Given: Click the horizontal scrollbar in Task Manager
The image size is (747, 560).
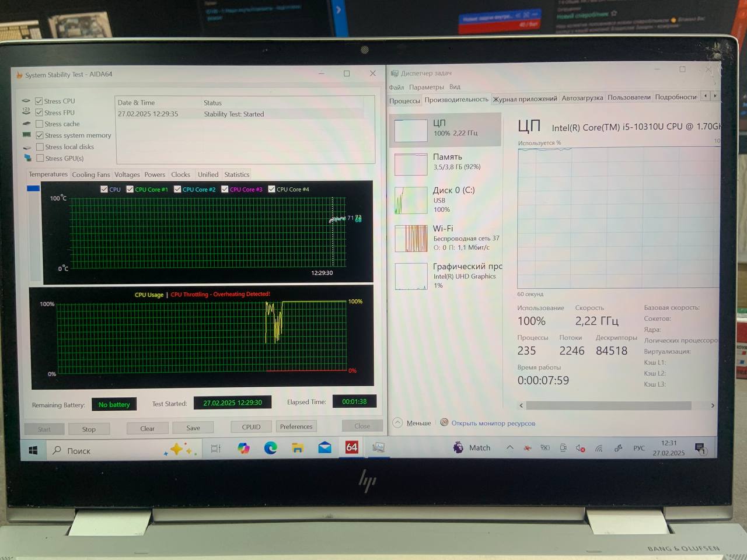Looking at the screenshot, I should [x=609, y=405].
